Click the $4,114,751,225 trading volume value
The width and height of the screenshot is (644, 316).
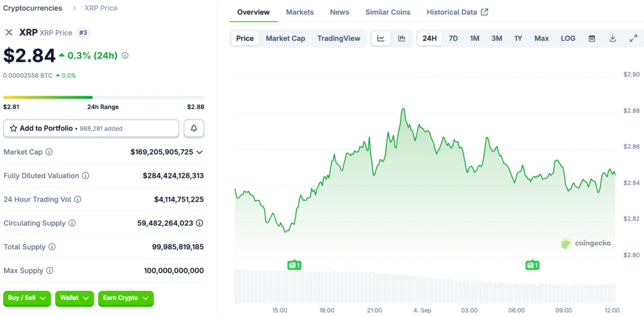[x=179, y=199]
